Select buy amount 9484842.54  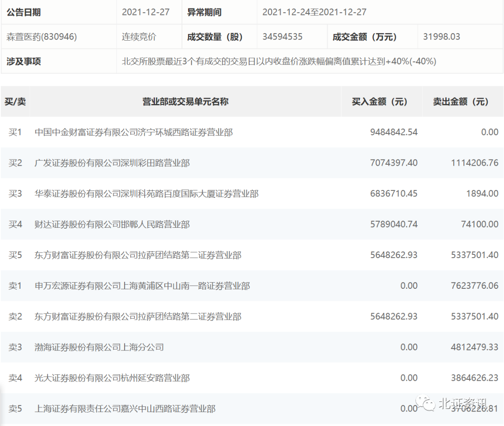click(394, 132)
